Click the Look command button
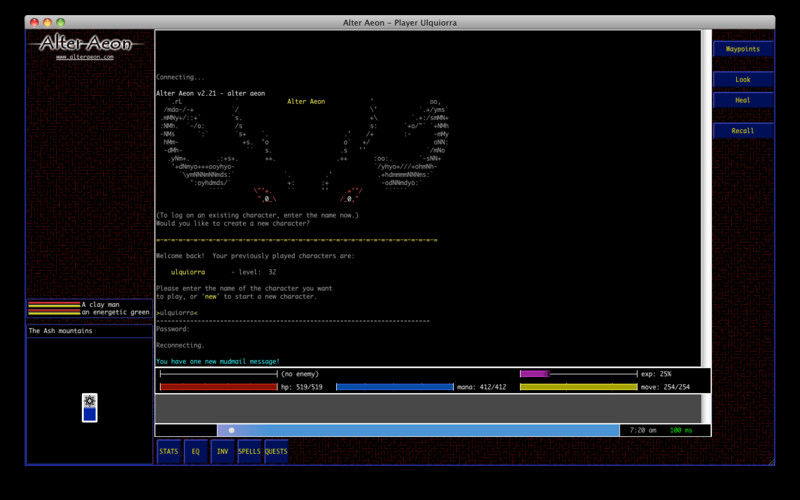This screenshot has width=800, height=500. [x=743, y=80]
